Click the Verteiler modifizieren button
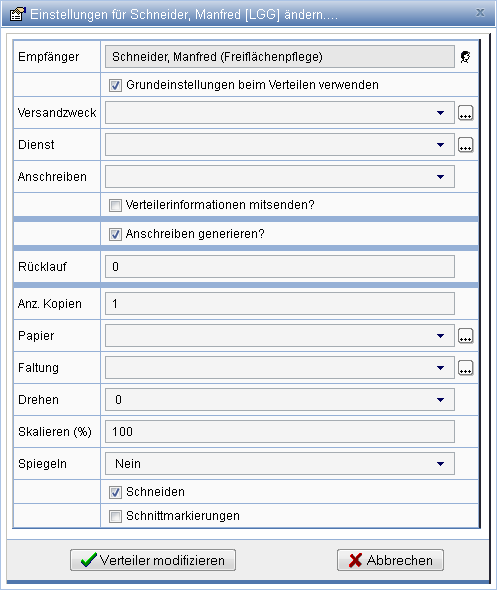 tap(153, 560)
